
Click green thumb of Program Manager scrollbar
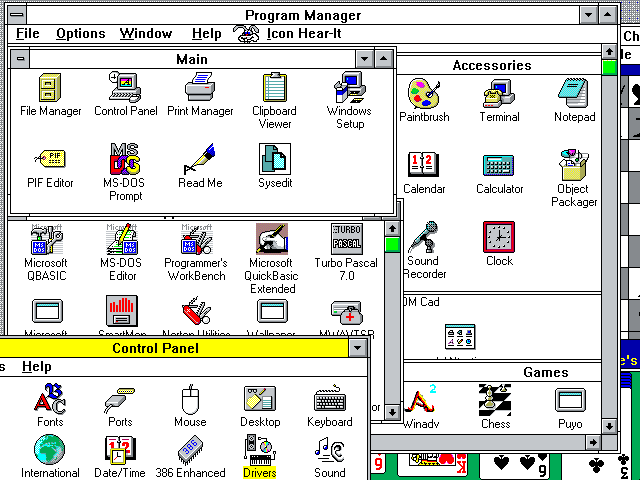(609, 67)
